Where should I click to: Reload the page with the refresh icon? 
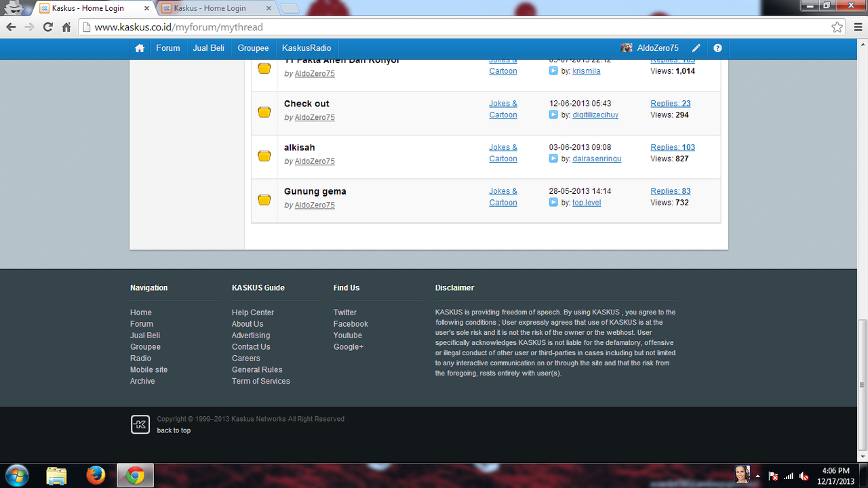point(47,27)
